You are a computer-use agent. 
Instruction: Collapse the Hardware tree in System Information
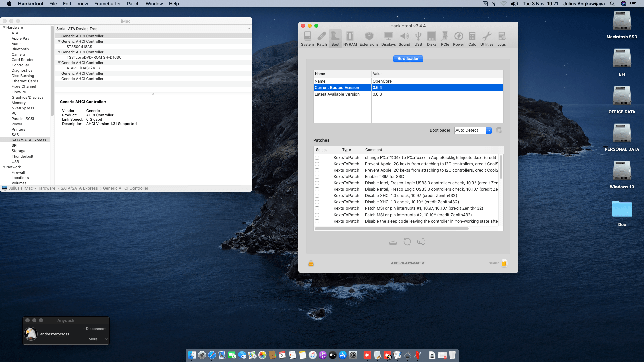click(x=4, y=27)
